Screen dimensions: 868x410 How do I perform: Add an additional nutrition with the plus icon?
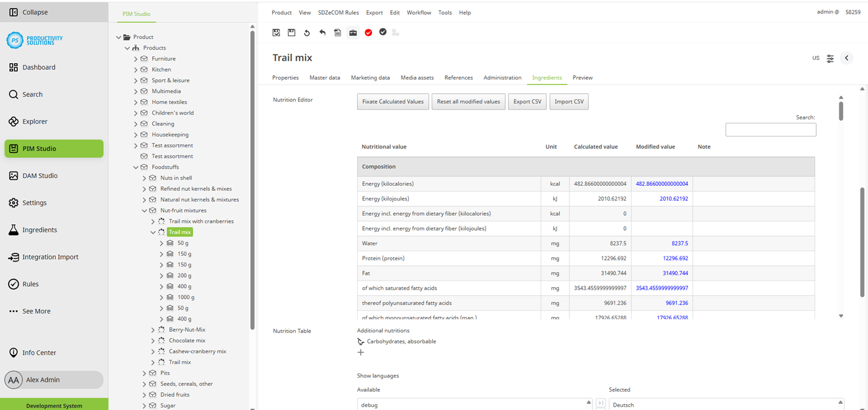[x=361, y=352]
